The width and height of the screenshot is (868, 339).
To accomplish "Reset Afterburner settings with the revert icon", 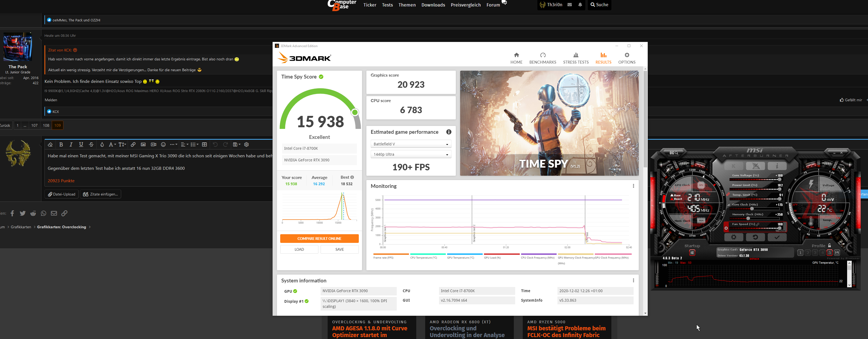I will coord(756,237).
